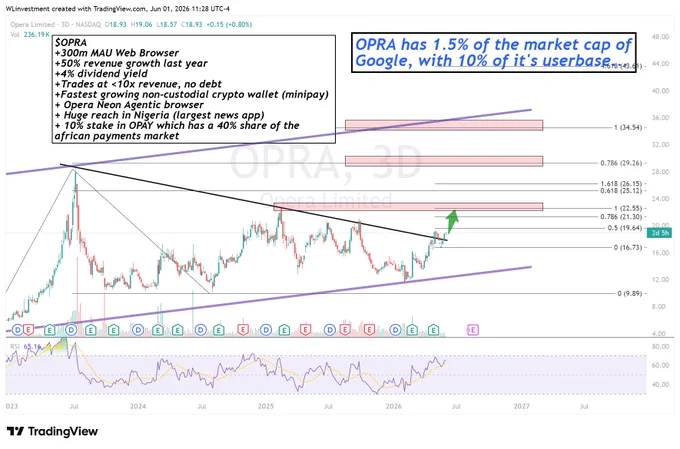This screenshot has width=680, height=449.
Task: Click the Fibonacci label 1 (34.54)
Action: (x=628, y=128)
